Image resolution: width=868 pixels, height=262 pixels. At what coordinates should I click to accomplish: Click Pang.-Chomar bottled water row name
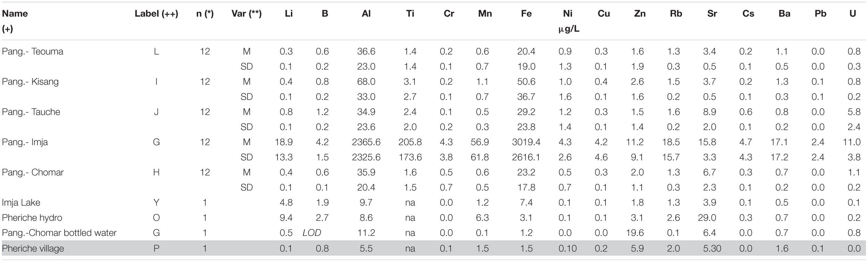click(59, 233)
